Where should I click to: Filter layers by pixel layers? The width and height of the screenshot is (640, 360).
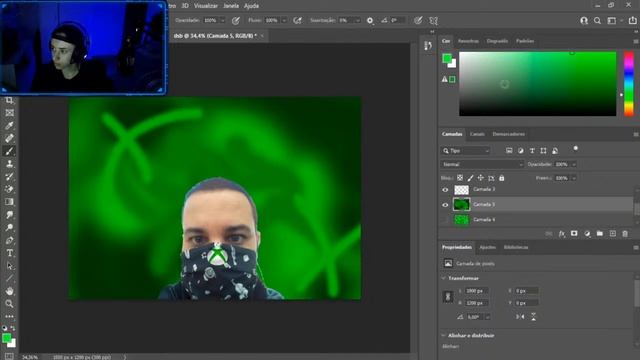click(x=509, y=151)
